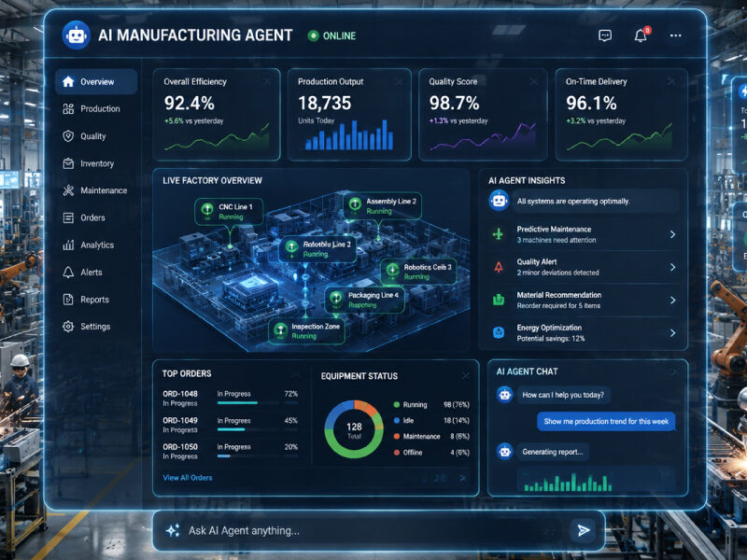This screenshot has height=560, width=747.
Task: Open the Production menu item
Action: (96, 109)
